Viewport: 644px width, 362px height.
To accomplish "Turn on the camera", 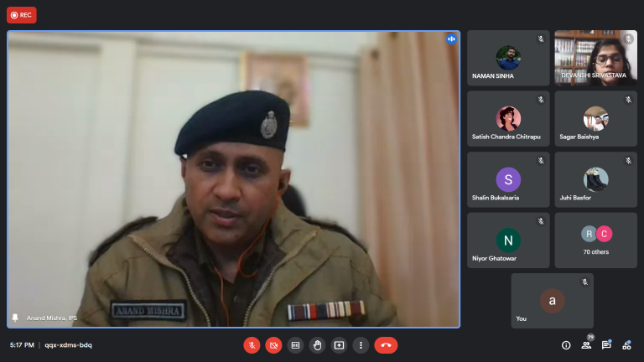I will [273, 344].
